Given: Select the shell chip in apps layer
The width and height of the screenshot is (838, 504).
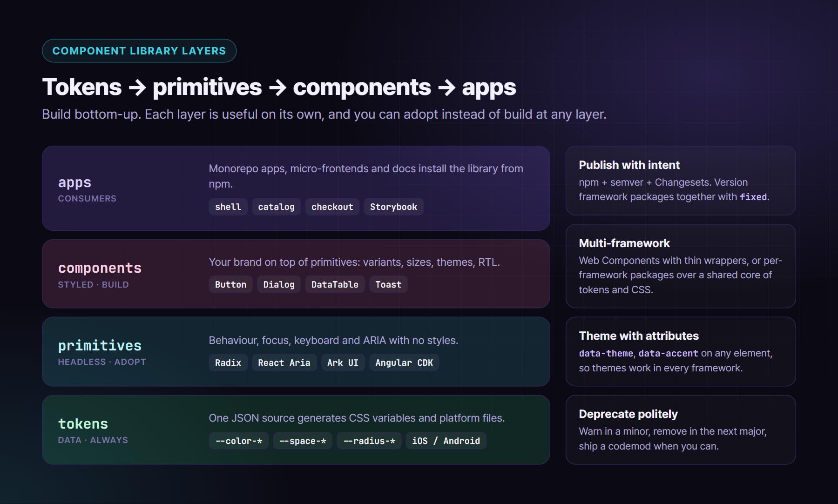Looking at the screenshot, I should pos(228,207).
